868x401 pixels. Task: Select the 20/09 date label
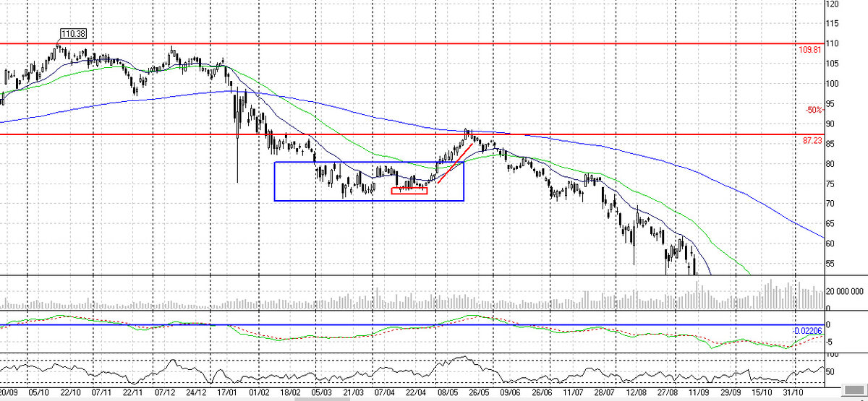coord(9,393)
